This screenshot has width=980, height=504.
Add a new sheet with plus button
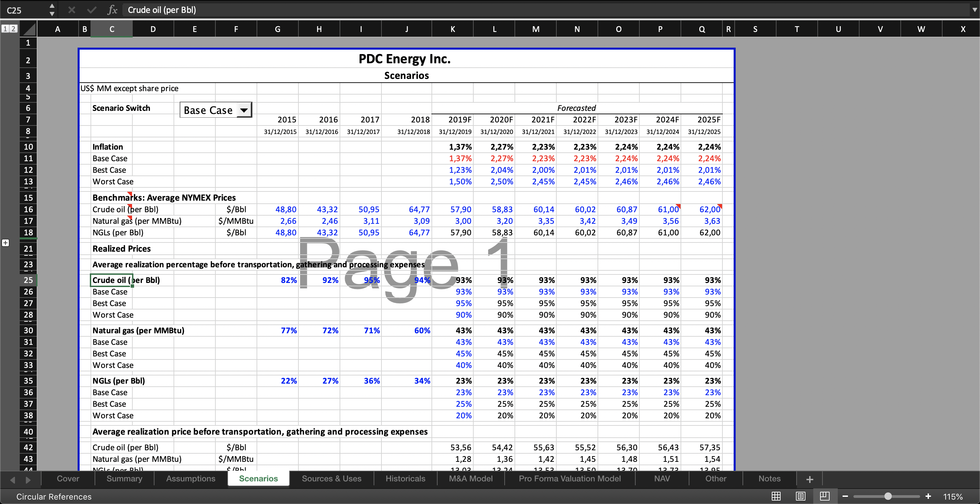pos(810,479)
